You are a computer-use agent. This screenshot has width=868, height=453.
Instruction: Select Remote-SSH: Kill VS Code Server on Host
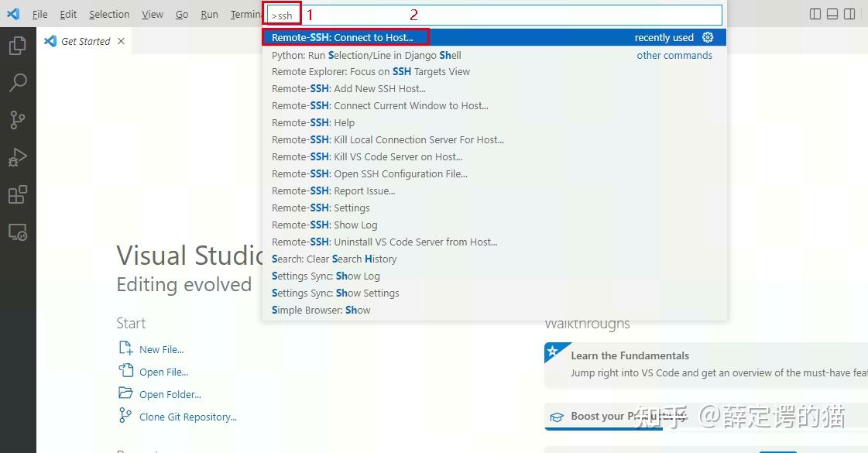point(494,156)
